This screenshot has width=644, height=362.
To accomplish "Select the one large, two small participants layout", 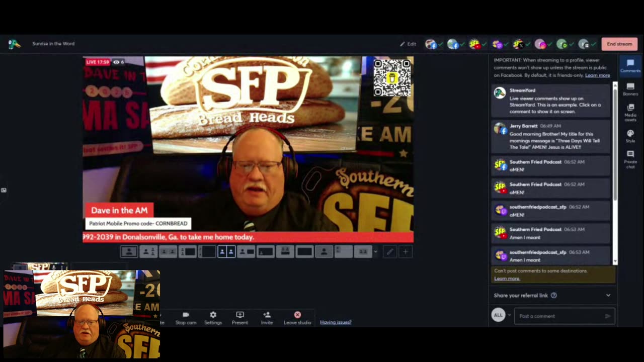I will tap(148, 251).
